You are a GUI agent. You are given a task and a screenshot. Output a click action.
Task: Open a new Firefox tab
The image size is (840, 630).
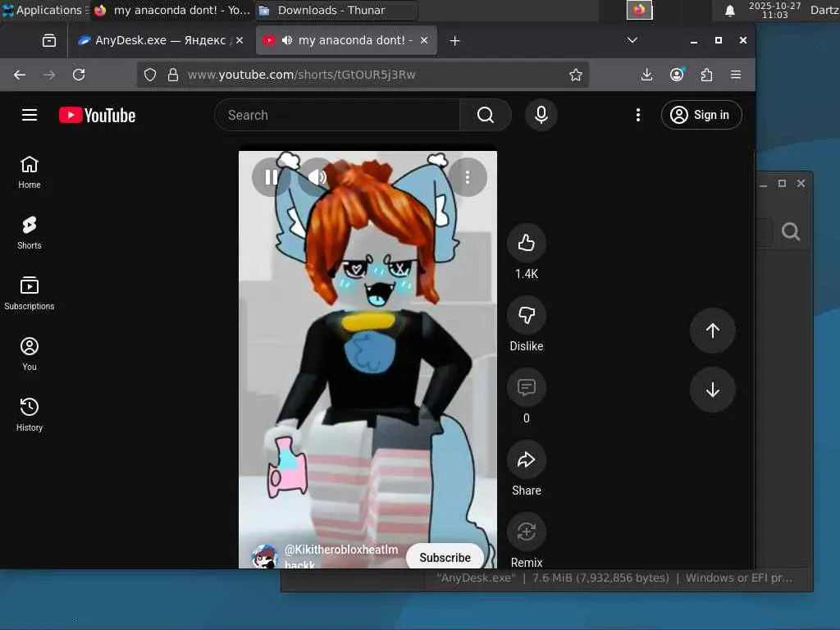[x=454, y=41]
